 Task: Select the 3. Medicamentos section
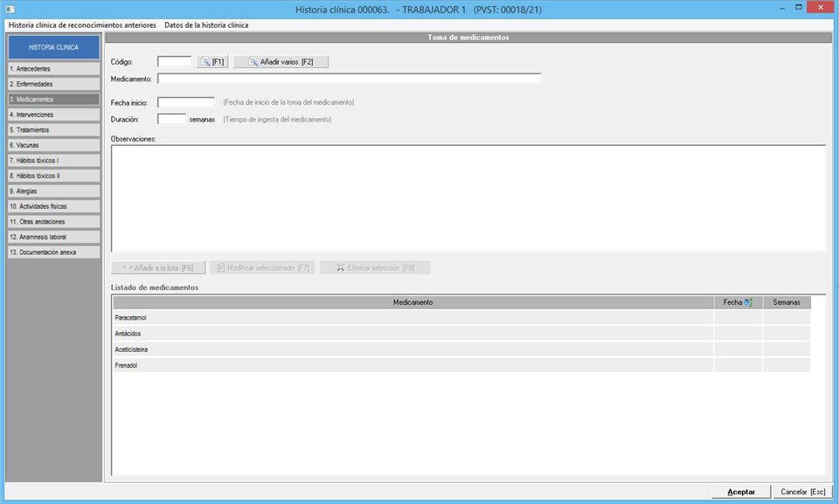[53, 99]
